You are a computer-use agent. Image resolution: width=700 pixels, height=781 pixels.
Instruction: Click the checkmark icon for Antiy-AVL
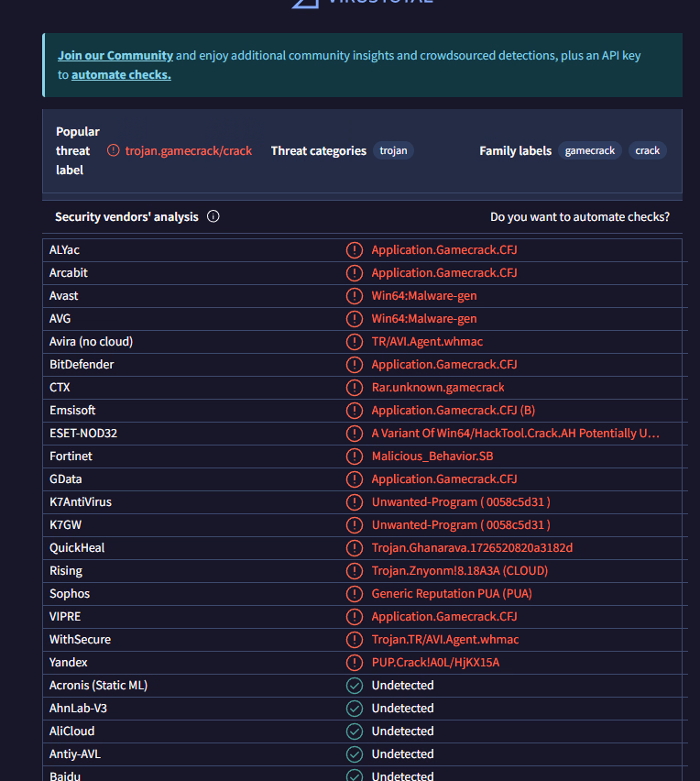(x=355, y=753)
